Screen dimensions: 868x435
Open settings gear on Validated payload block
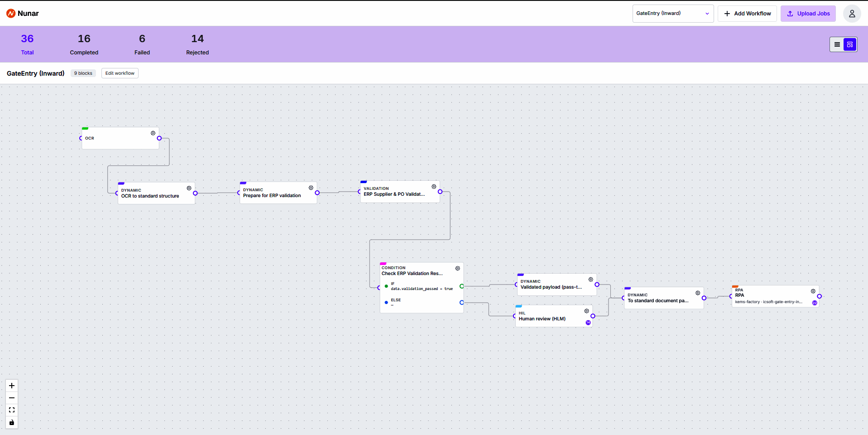(x=590, y=280)
